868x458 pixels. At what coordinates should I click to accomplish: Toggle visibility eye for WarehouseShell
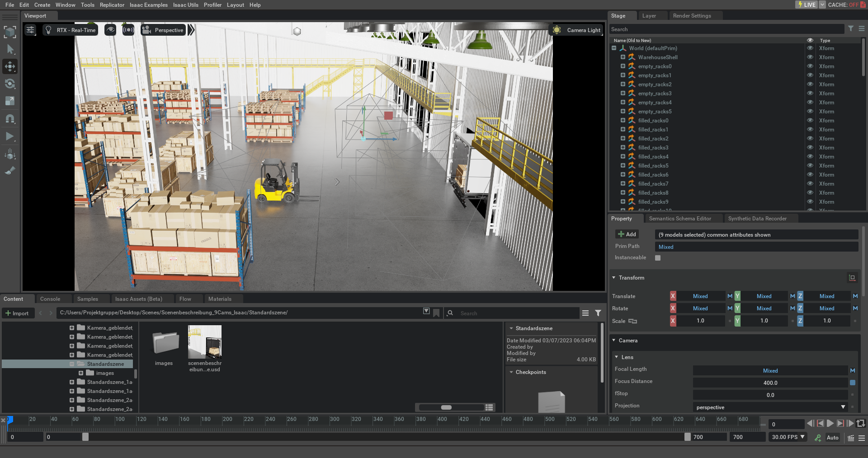click(810, 57)
